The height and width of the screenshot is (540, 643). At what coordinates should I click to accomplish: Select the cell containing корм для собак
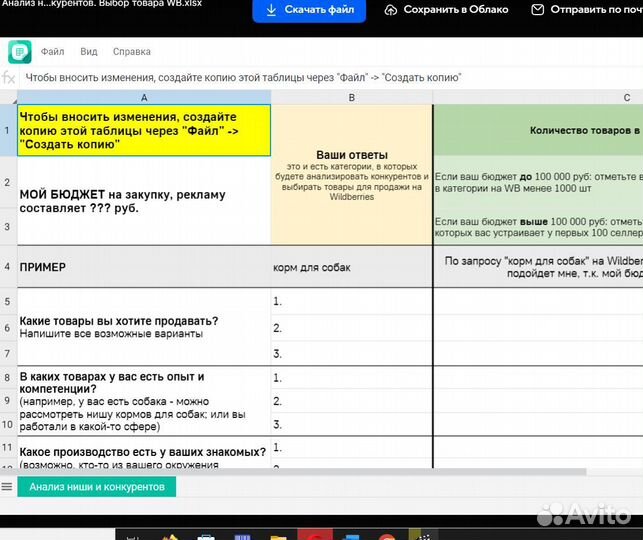click(x=351, y=267)
